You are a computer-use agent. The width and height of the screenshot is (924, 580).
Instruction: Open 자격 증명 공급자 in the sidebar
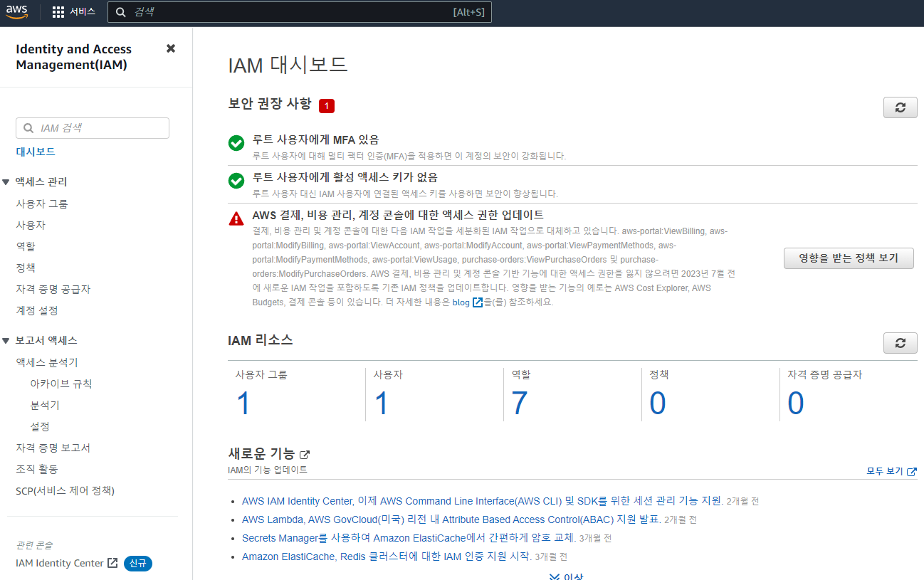click(53, 289)
